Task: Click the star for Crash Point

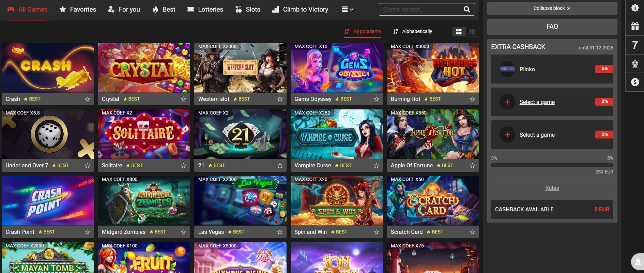Action: coord(87,232)
